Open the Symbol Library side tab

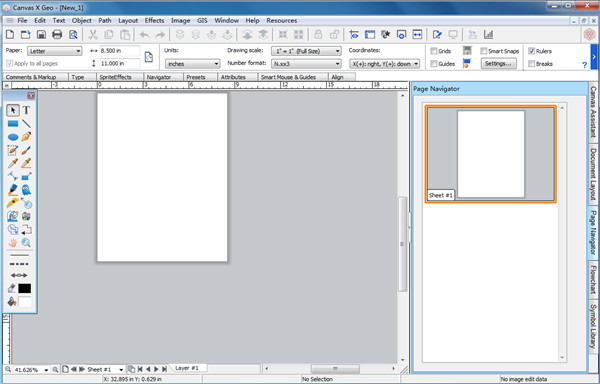[x=593, y=326]
